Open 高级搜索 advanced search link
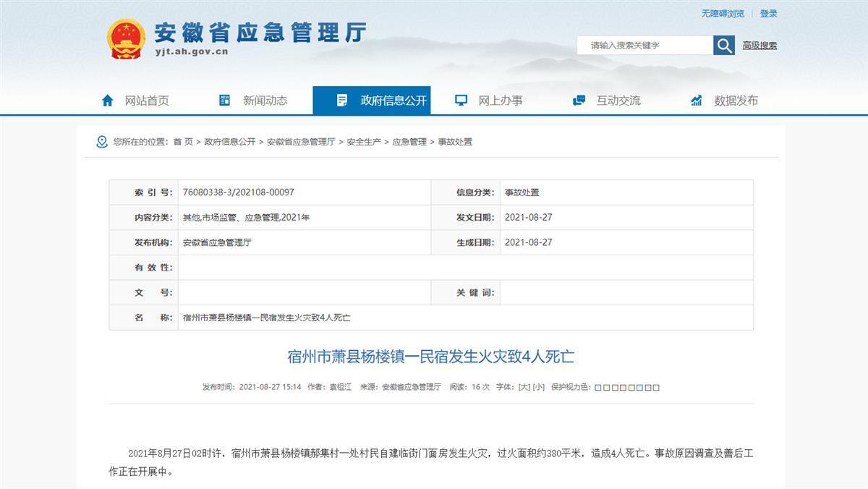This screenshot has height=489, width=868. [759, 46]
